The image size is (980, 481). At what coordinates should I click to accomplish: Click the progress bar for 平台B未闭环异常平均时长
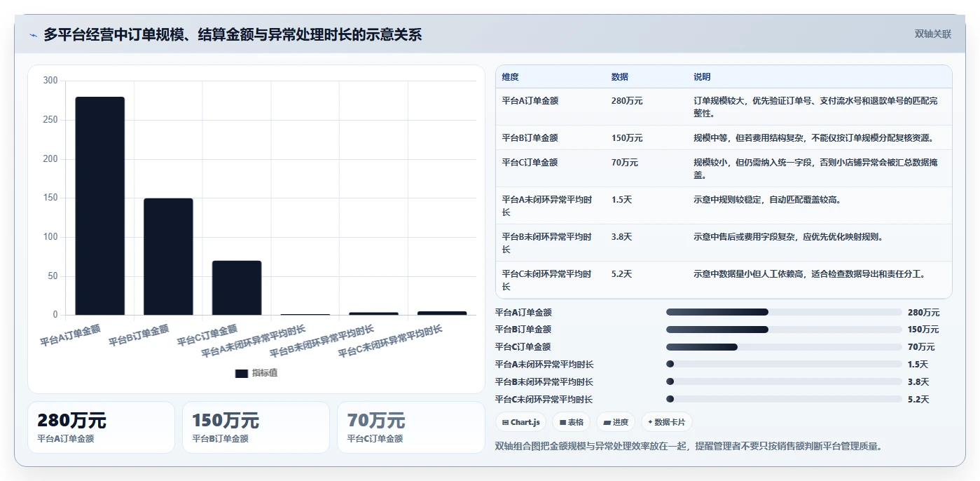pos(784,382)
